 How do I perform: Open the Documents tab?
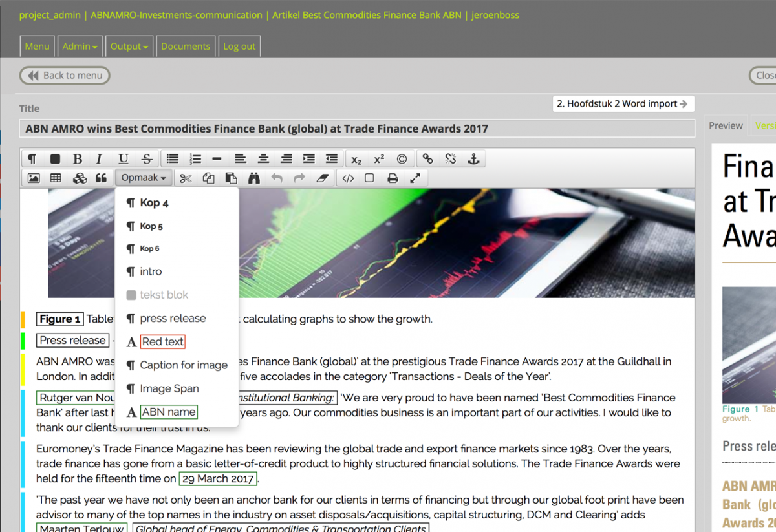[186, 47]
